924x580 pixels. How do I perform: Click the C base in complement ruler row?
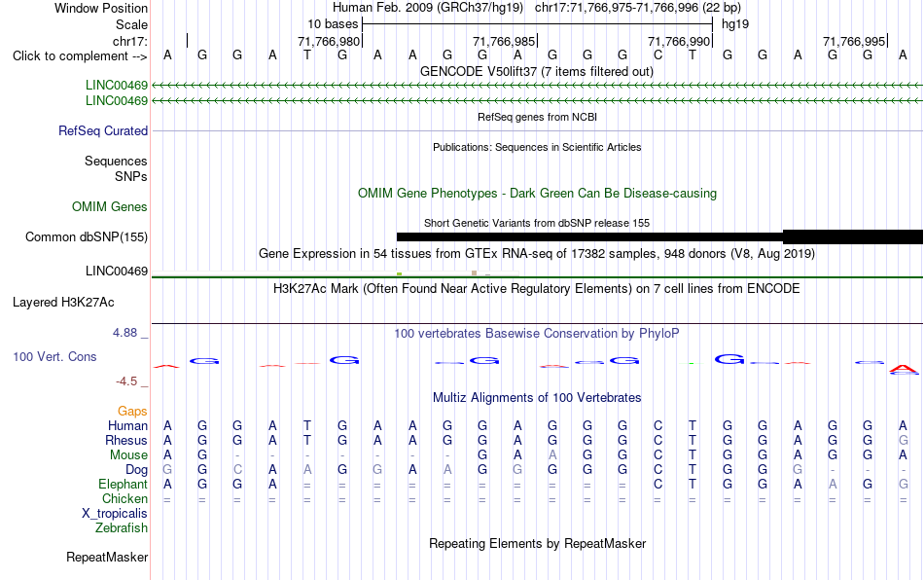click(657, 55)
